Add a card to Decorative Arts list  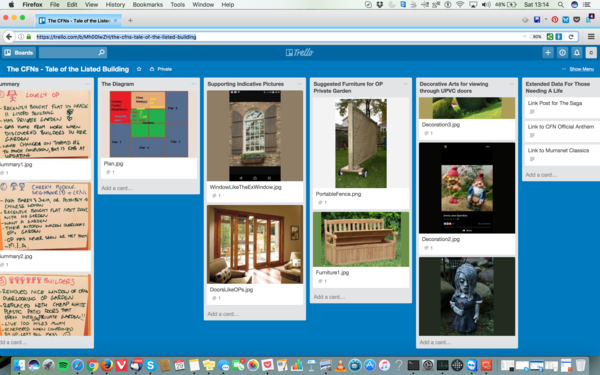click(x=435, y=342)
